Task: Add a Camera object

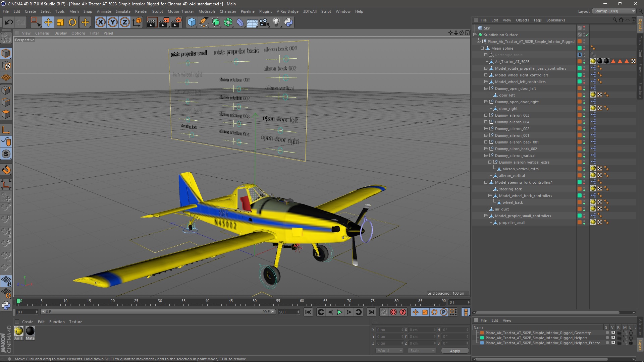Action: click(264, 22)
